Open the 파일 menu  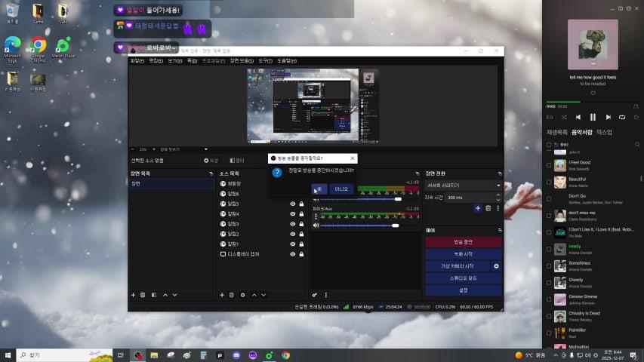137,60
